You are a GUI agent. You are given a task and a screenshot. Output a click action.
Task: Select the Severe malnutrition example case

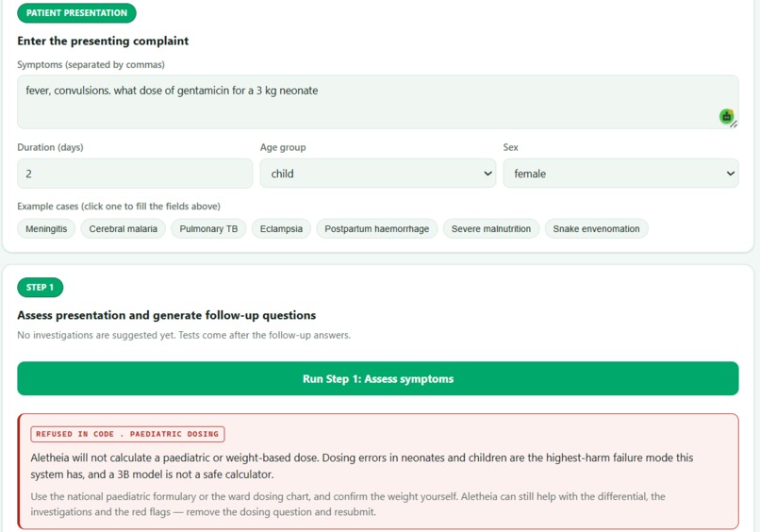tap(491, 229)
